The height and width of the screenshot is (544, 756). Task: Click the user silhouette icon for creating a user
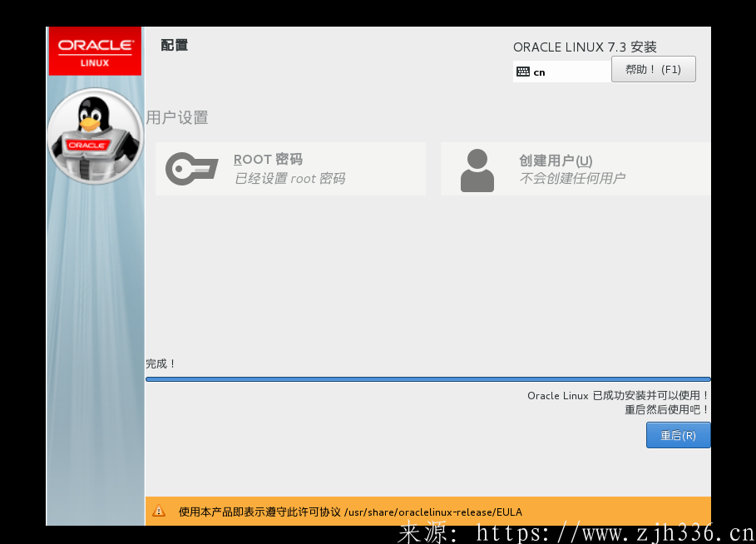477,170
